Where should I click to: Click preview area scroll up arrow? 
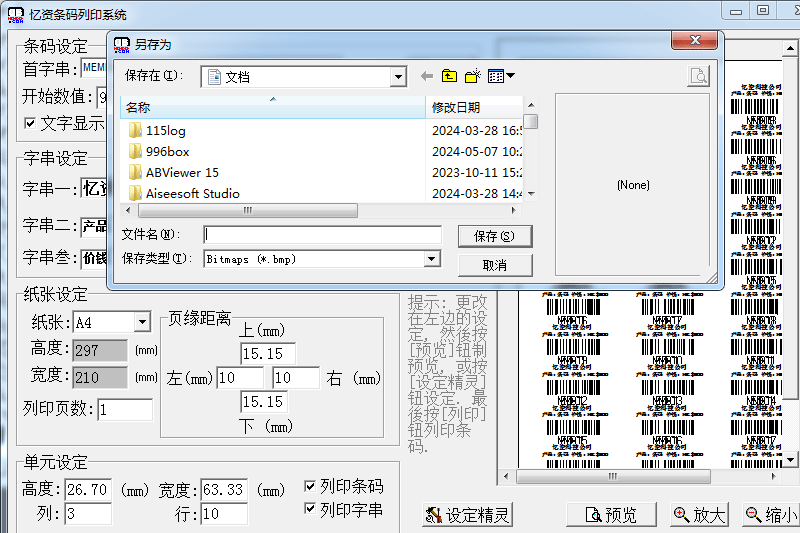pos(790,48)
